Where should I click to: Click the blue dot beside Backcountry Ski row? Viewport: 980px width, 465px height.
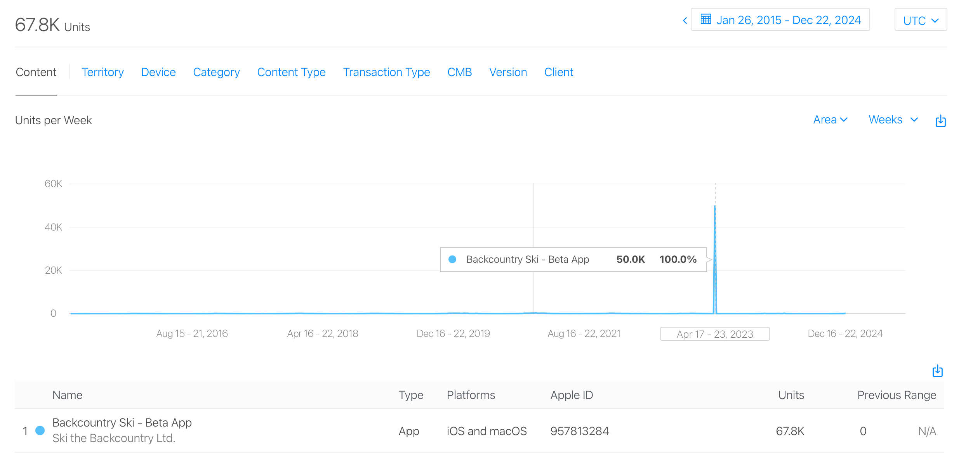(x=40, y=430)
